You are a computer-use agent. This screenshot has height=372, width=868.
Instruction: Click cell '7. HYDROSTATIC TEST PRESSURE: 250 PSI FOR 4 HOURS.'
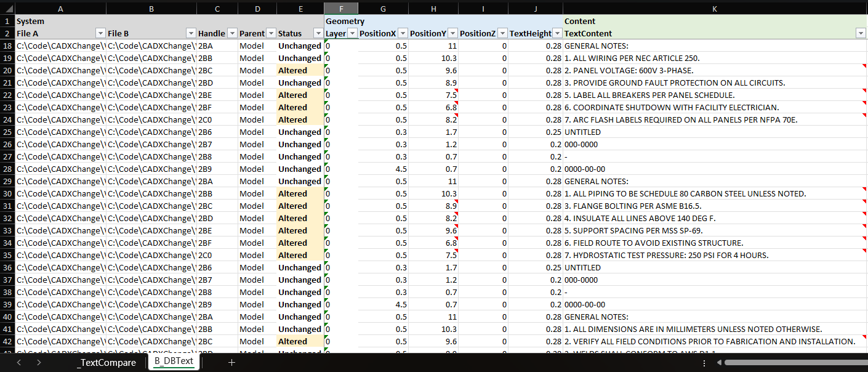(x=715, y=255)
